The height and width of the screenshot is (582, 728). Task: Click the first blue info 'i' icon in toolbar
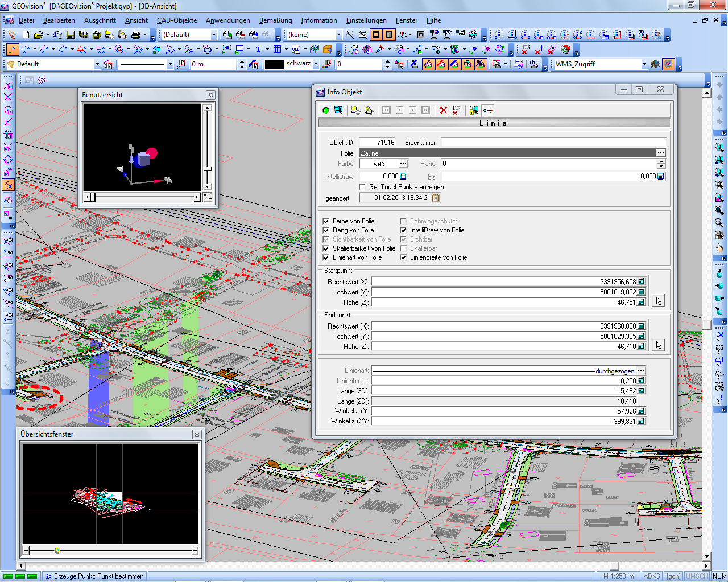click(499, 35)
